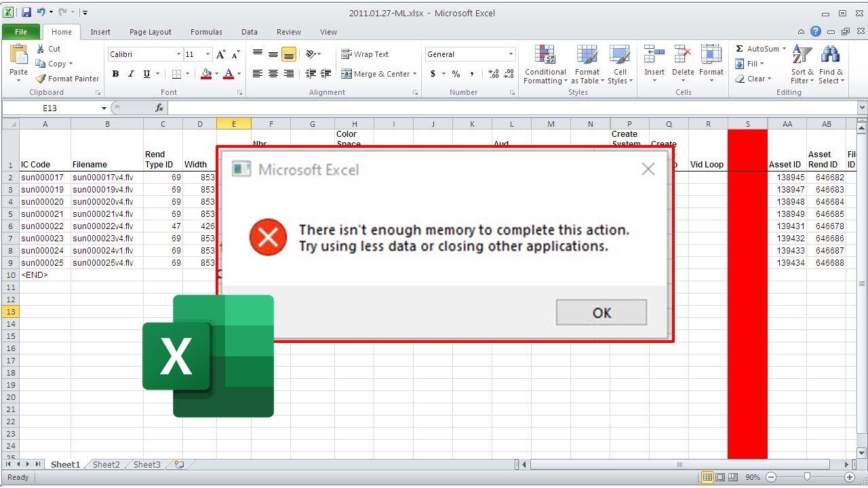
Task: Click Delete in the Cells group
Action: click(x=683, y=65)
